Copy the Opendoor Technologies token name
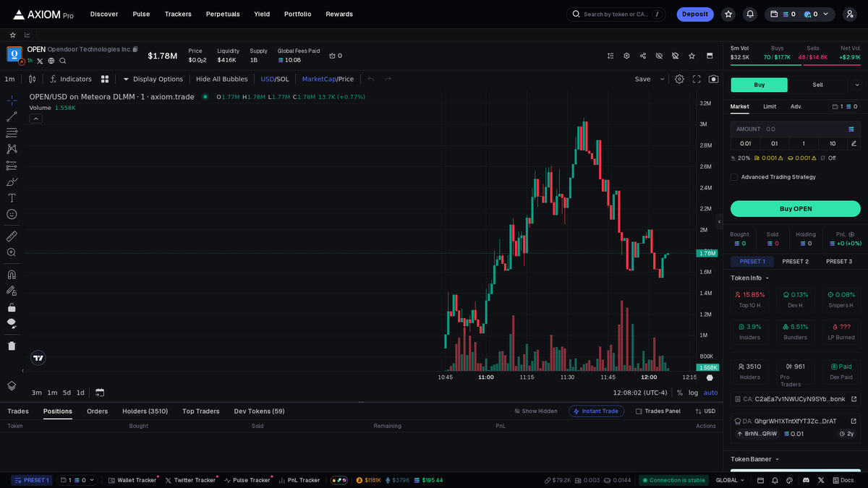 click(x=135, y=49)
